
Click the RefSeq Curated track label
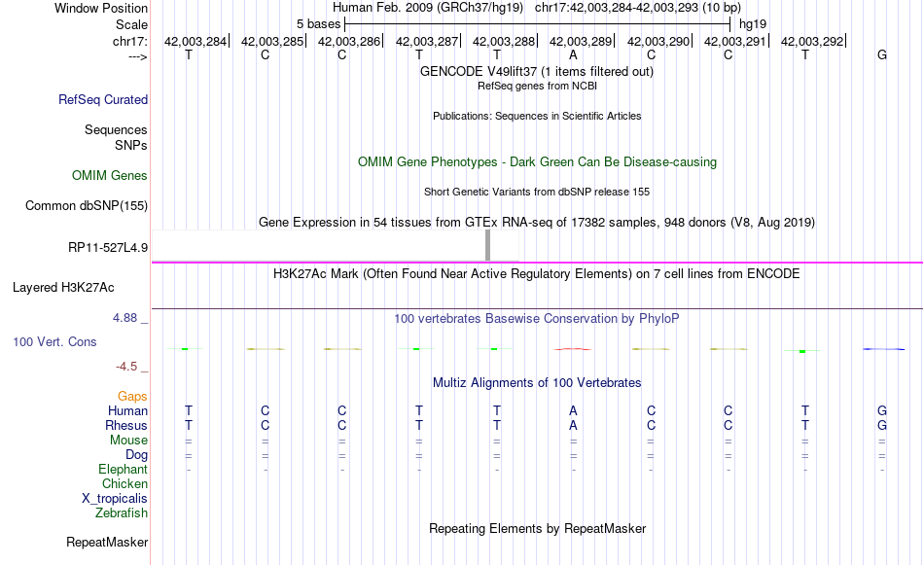(103, 99)
